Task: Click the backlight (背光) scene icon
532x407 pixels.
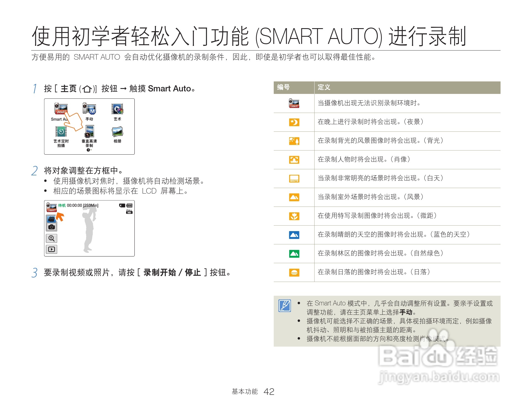Action: click(294, 141)
